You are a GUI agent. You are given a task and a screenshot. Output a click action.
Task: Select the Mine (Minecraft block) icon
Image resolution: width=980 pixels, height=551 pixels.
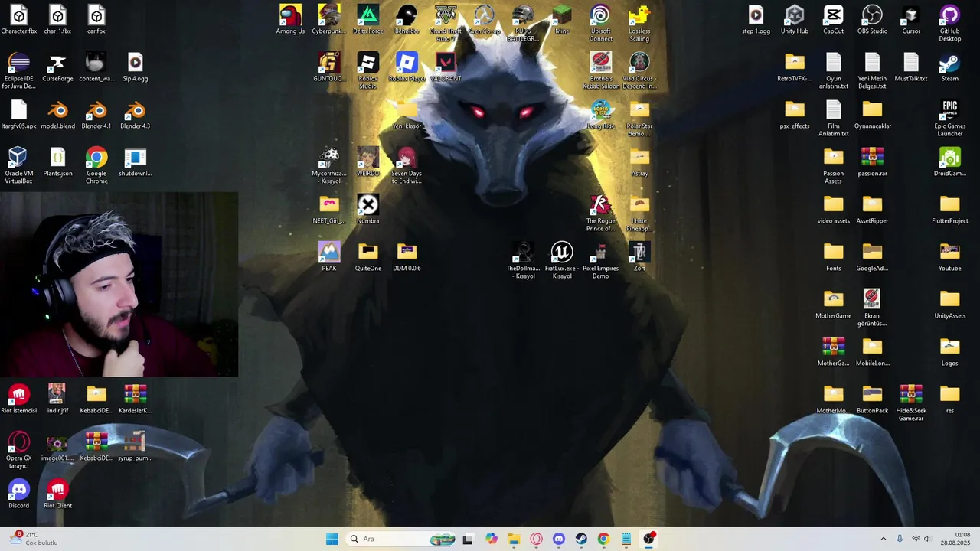tap(562, 20)
